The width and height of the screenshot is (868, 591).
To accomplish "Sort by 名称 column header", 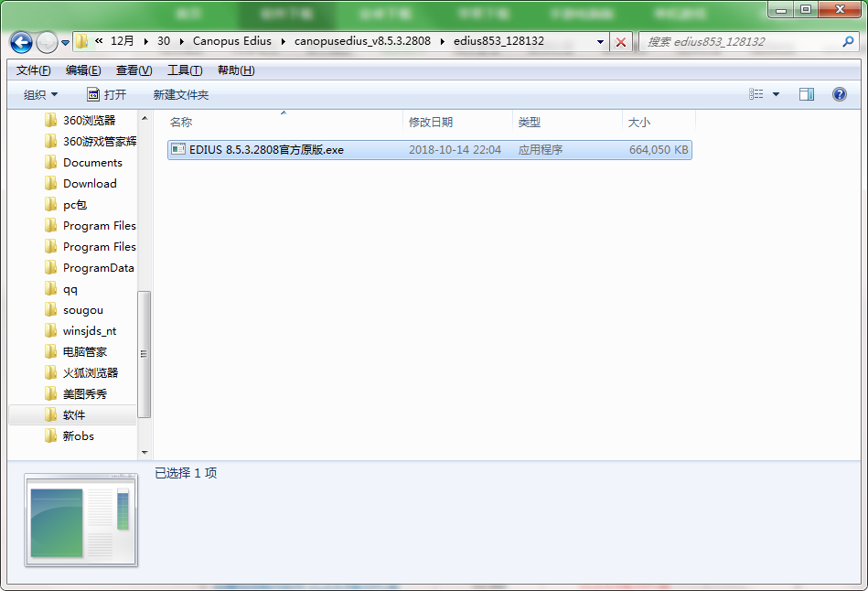I will click(x=284, y=122).
